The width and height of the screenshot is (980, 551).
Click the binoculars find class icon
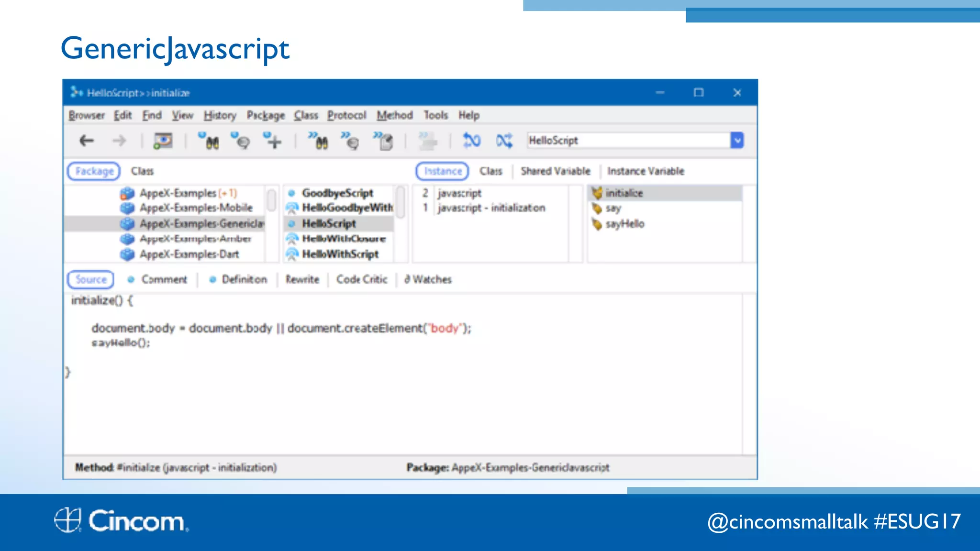(209, 141)
